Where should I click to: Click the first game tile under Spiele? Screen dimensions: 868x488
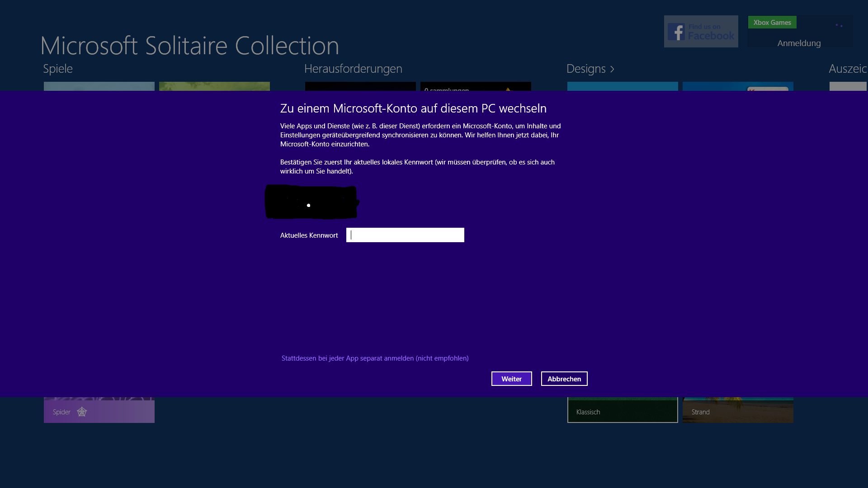point(99,86)
